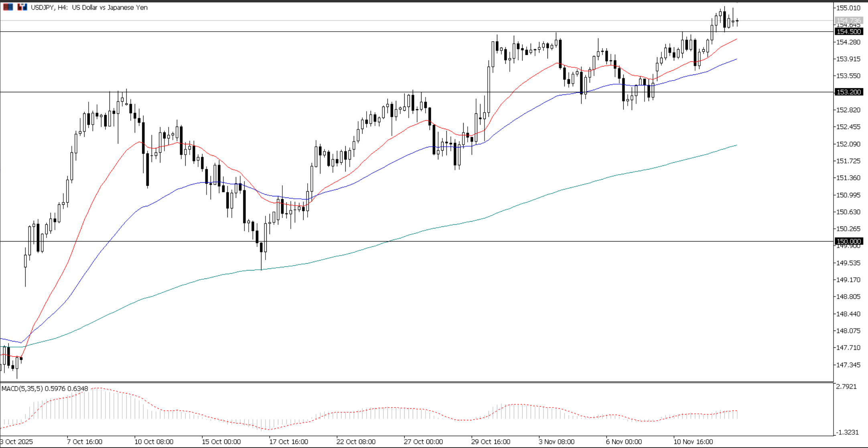Click the USDJPY chart window title text
Viewport: 868px width, 448px height.
88,7
